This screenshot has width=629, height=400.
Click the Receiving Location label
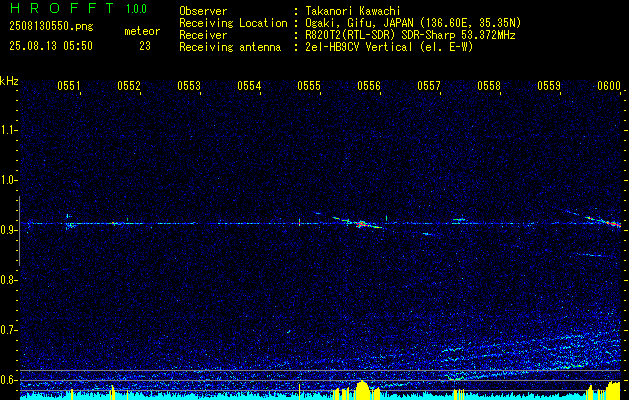click(x=233, y=23)
